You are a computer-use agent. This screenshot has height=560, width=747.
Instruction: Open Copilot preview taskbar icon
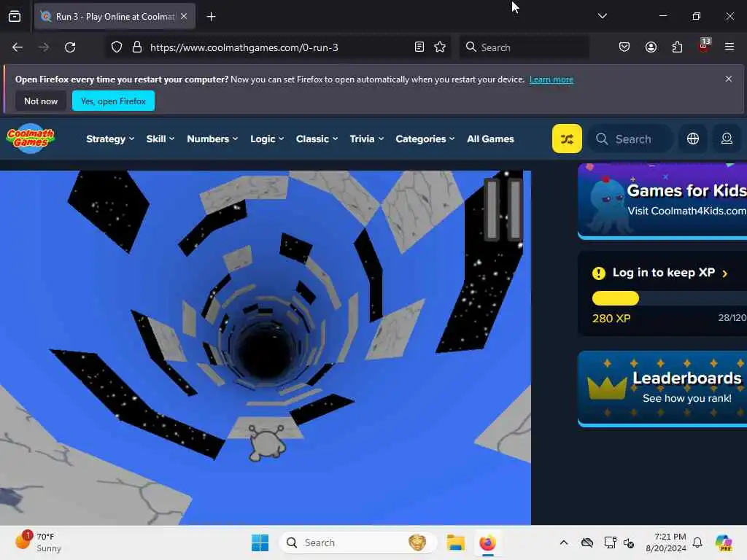[724, 542]
